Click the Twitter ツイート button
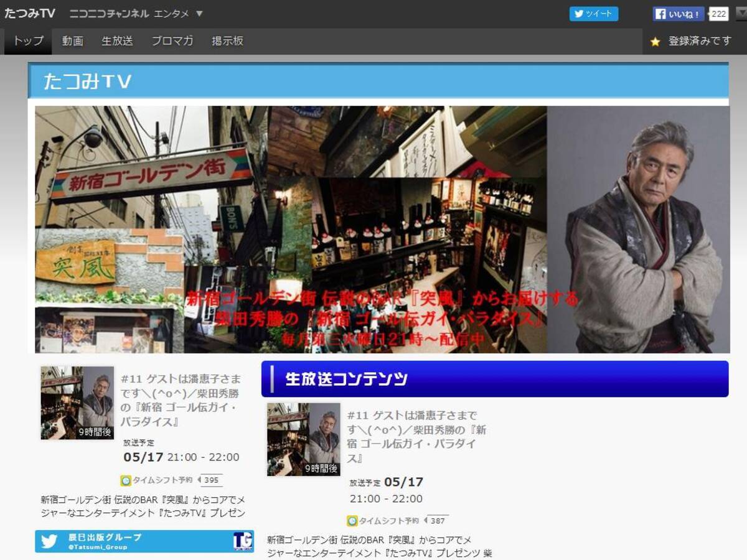 (x=593, y=14)
